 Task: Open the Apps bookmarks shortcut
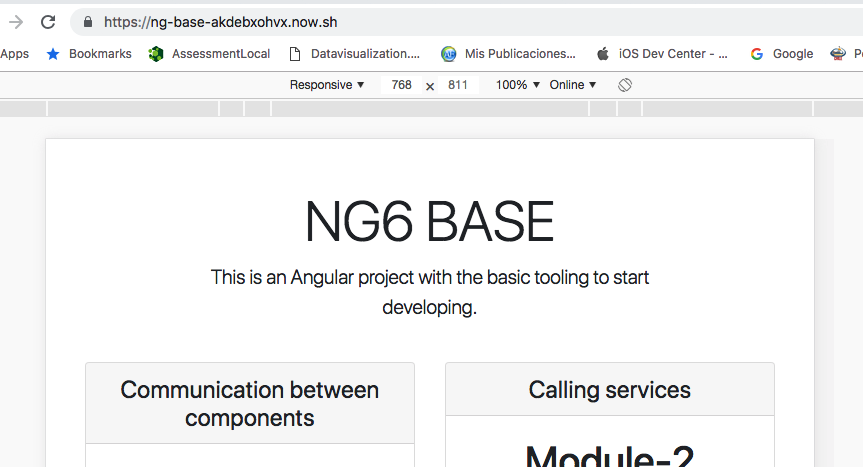14,54
